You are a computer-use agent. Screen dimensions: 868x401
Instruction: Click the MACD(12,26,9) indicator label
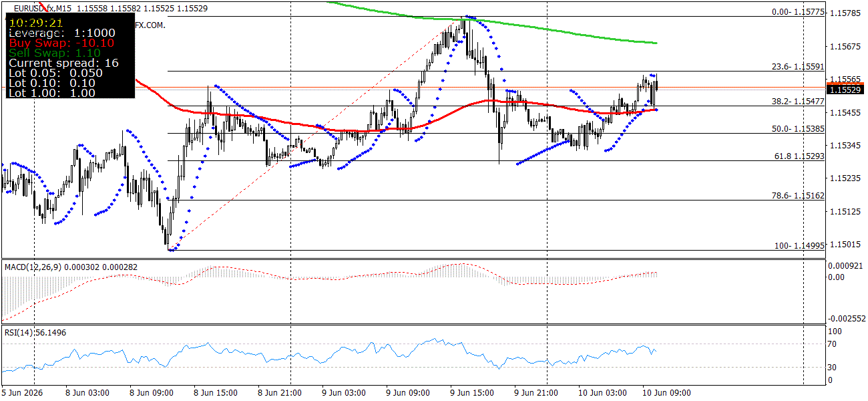[x=71, y=267]
